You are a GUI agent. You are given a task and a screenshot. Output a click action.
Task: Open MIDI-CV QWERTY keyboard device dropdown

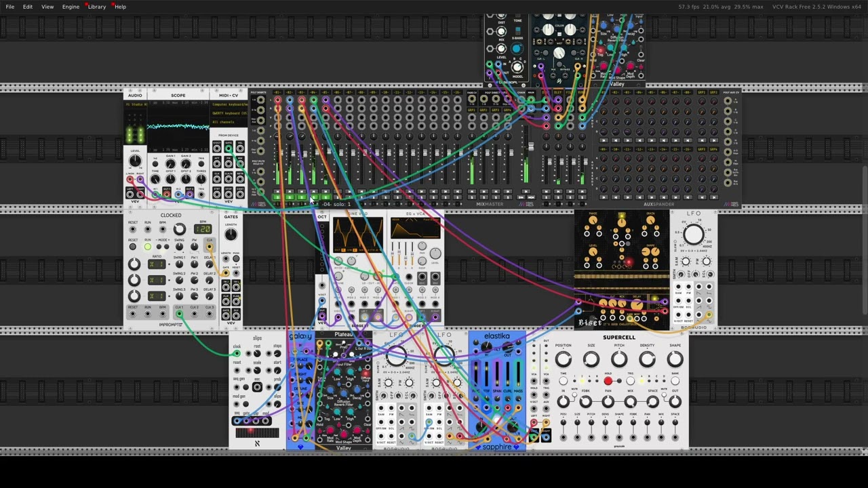229,113
